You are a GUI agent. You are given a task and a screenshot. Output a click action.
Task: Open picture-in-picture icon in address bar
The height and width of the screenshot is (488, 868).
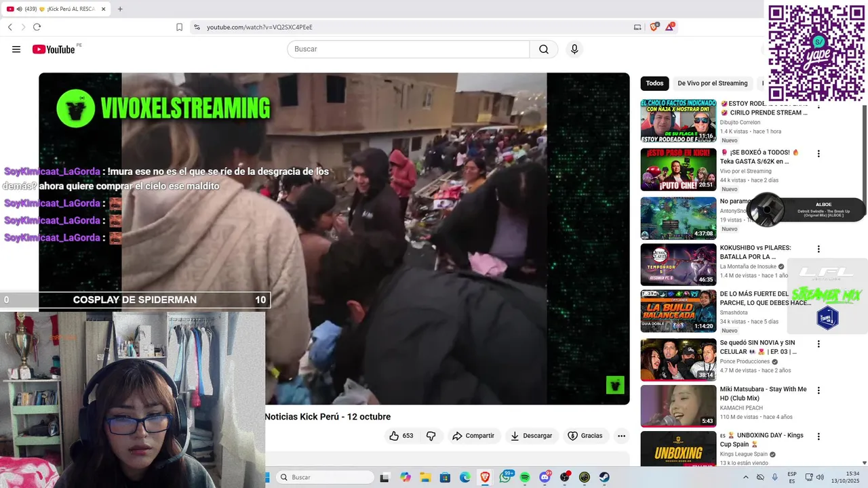tap(637, 27)
